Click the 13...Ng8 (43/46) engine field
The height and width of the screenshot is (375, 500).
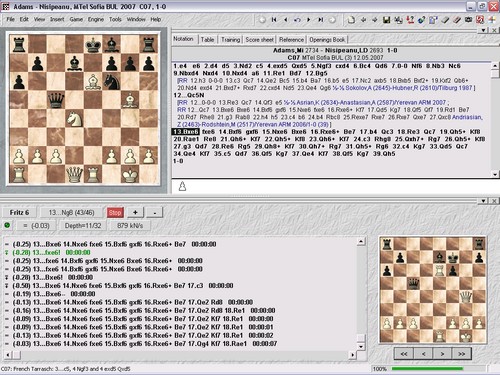(x=71, y=212)
